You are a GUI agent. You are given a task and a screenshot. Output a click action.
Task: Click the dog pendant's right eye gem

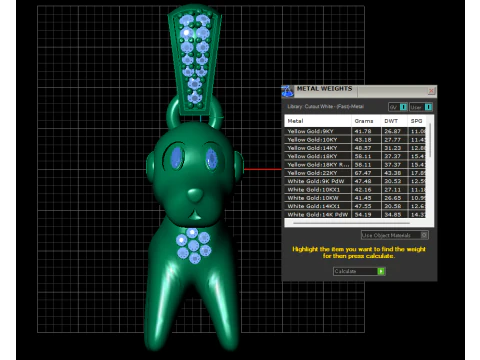[x=211, y=159]
